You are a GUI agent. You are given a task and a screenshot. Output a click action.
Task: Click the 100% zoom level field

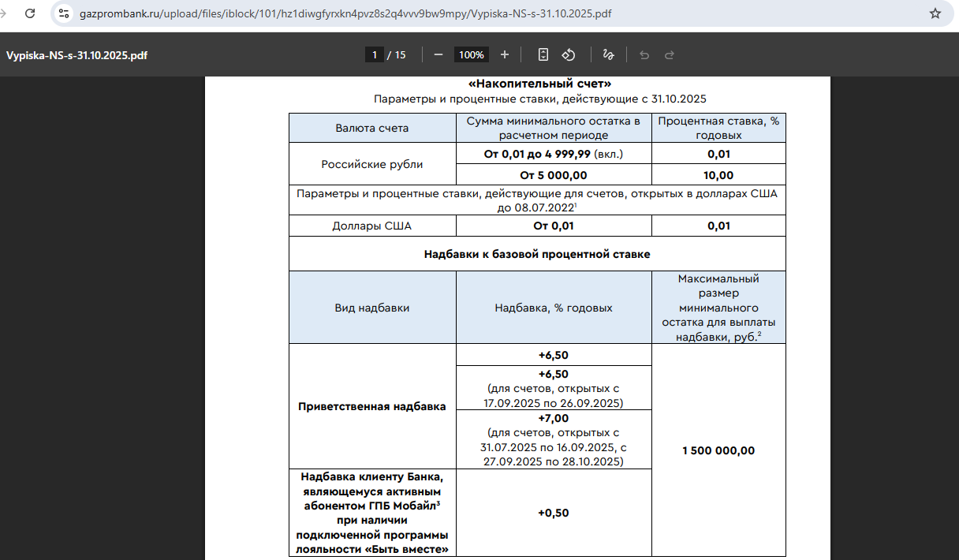coord(472,54)
